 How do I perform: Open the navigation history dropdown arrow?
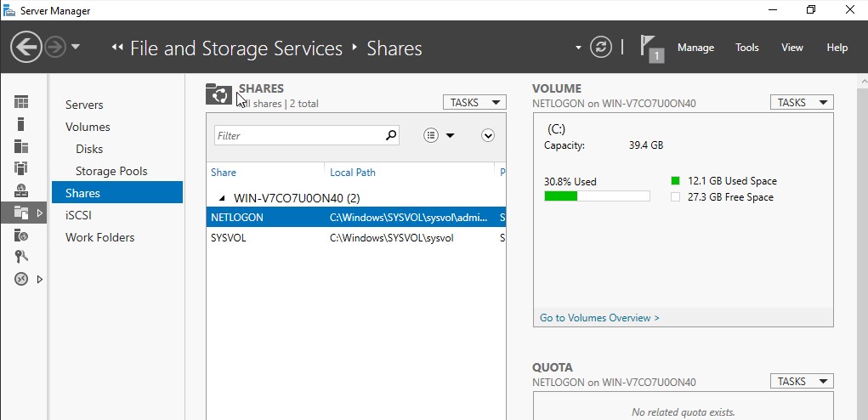tap(76, 47)
